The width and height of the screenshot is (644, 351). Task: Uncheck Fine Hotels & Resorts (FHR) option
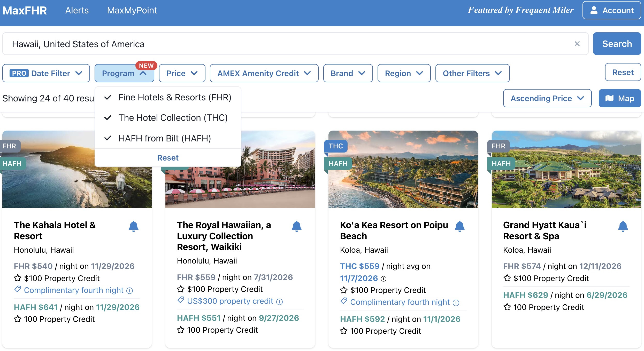[168, 97]
